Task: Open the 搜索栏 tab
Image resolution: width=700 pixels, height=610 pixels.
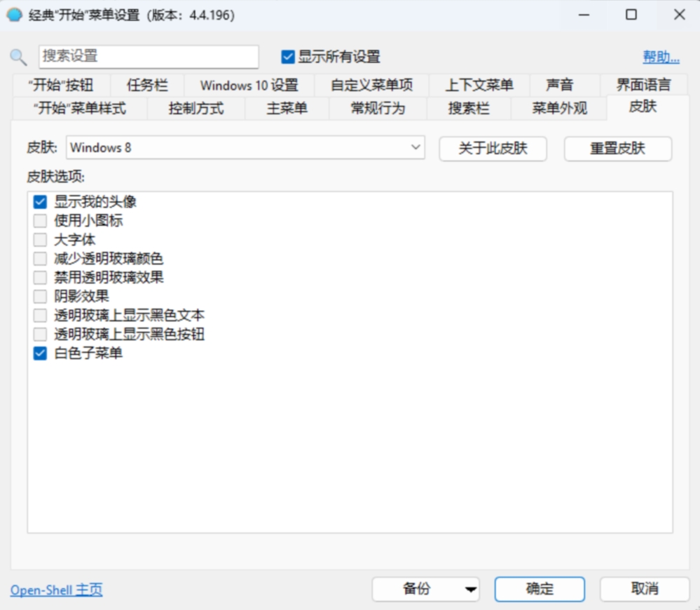Action: [x=469, y=109]
